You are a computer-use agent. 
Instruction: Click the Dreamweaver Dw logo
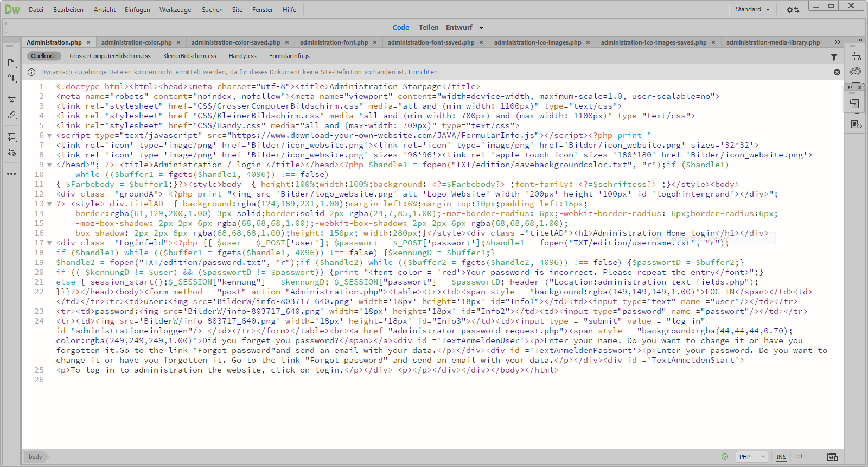coord(12,9)
